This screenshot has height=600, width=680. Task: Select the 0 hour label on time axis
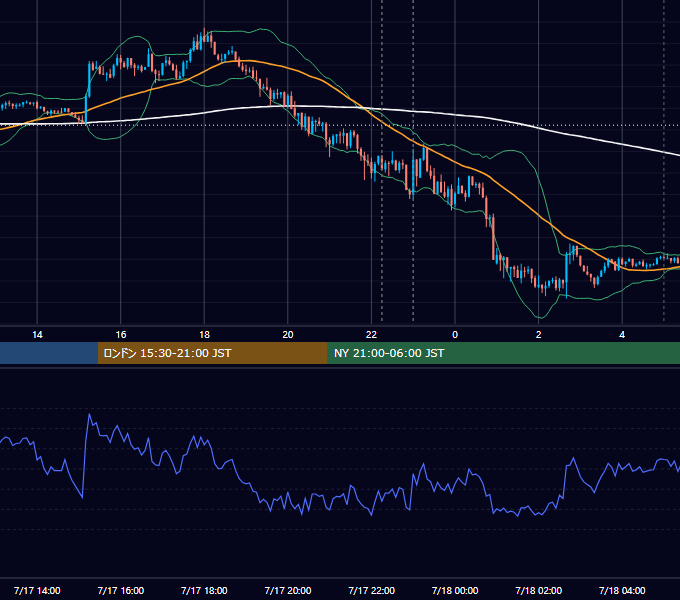[455, 335]
